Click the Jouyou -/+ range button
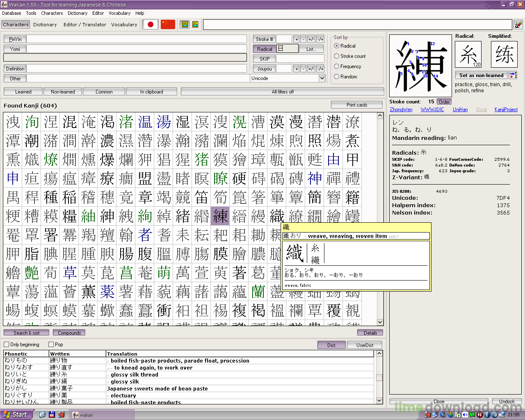This screenshot has height=420, width=525. tap(320, 68)
